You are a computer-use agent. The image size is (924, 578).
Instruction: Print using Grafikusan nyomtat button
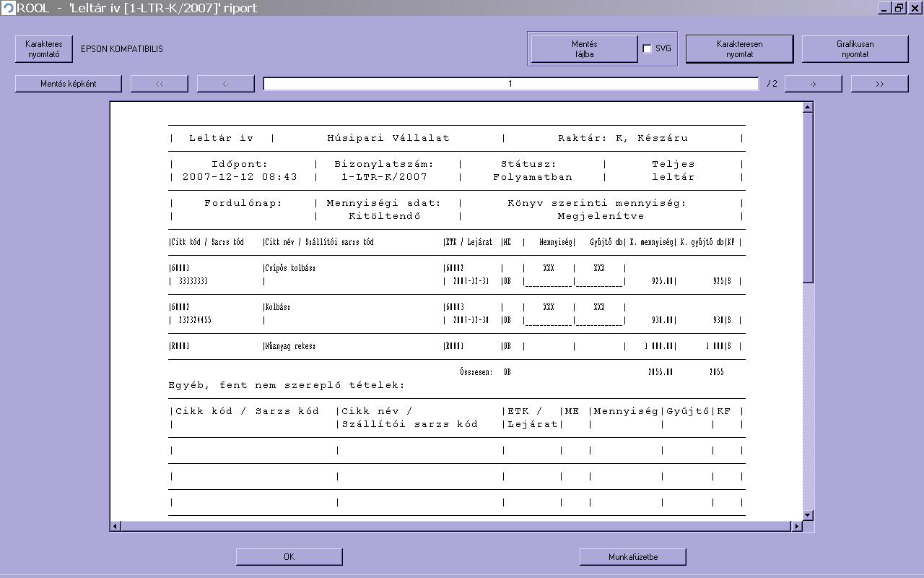(x=855, y=49)
